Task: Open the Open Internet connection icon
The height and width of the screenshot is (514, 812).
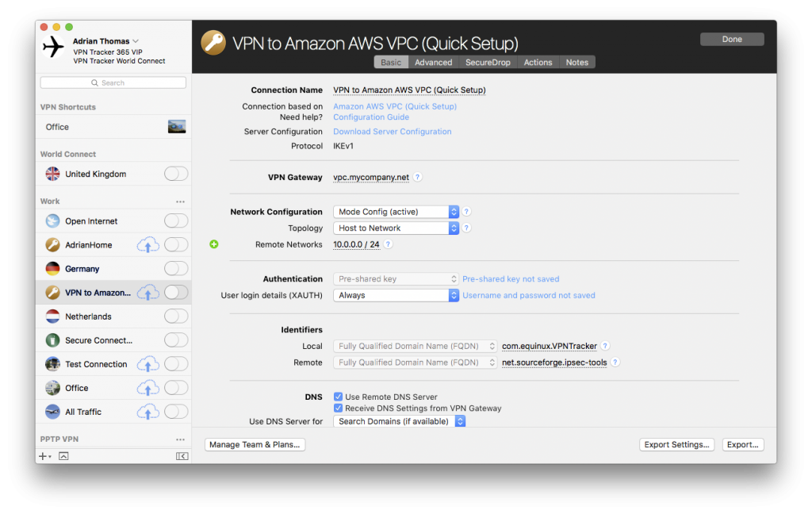Action: pyautogui.click(x=52, y=221)
